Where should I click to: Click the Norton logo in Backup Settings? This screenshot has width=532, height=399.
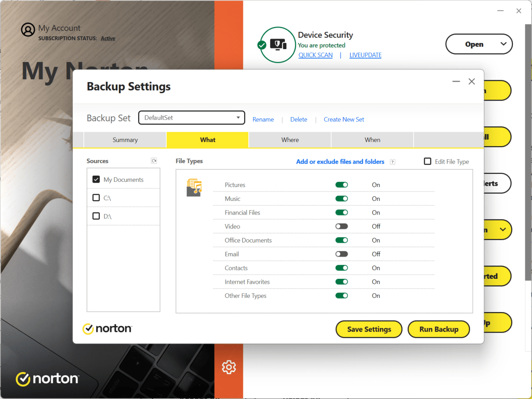point(107,329)
